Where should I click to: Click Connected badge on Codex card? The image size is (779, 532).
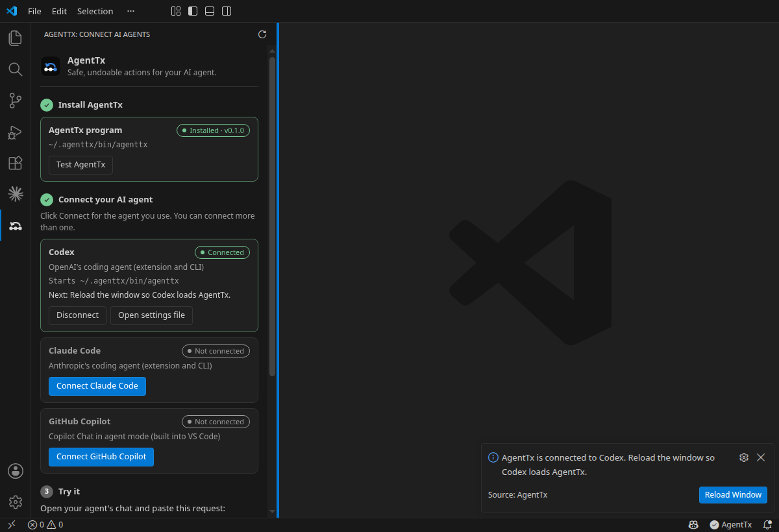coord(222,252)
